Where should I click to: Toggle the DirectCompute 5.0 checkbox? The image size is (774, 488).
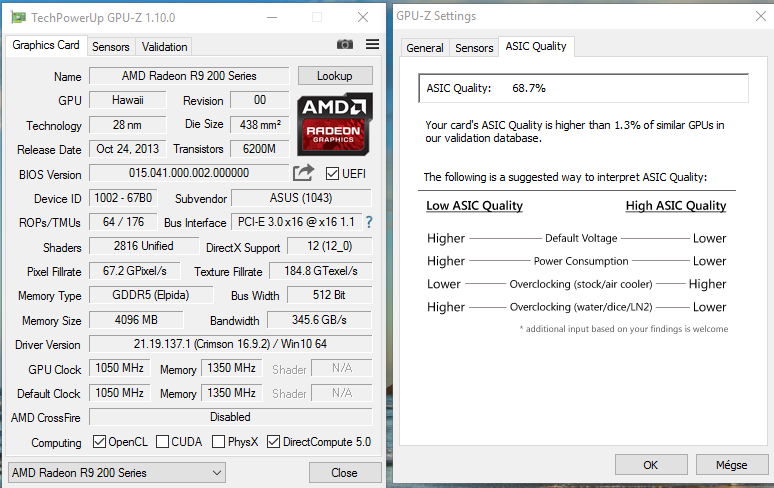coord(273,442)
